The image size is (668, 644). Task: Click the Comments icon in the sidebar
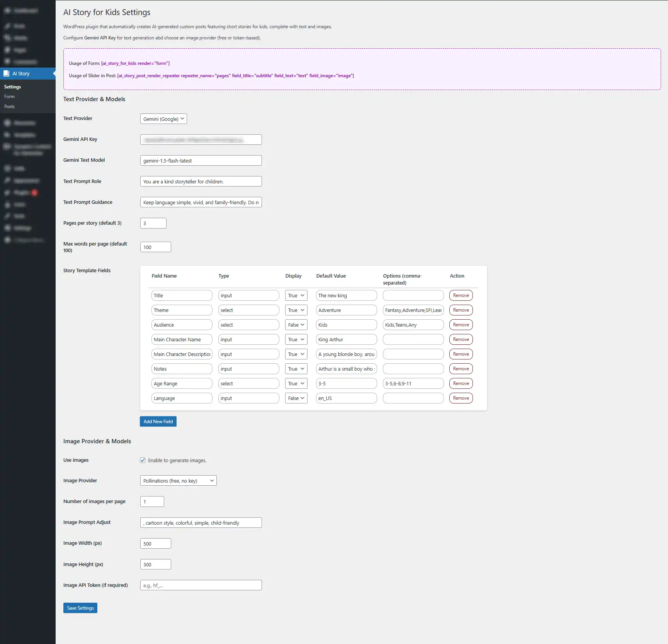[x=7, y=62]
